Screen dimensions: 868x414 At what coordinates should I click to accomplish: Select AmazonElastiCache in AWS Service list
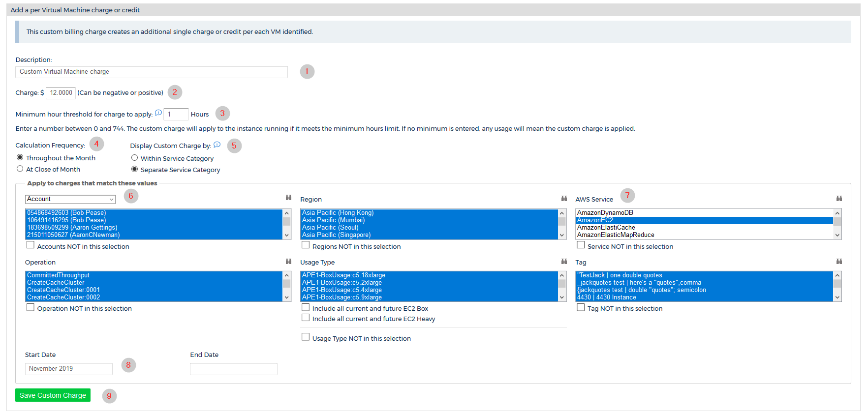(704, 228)
